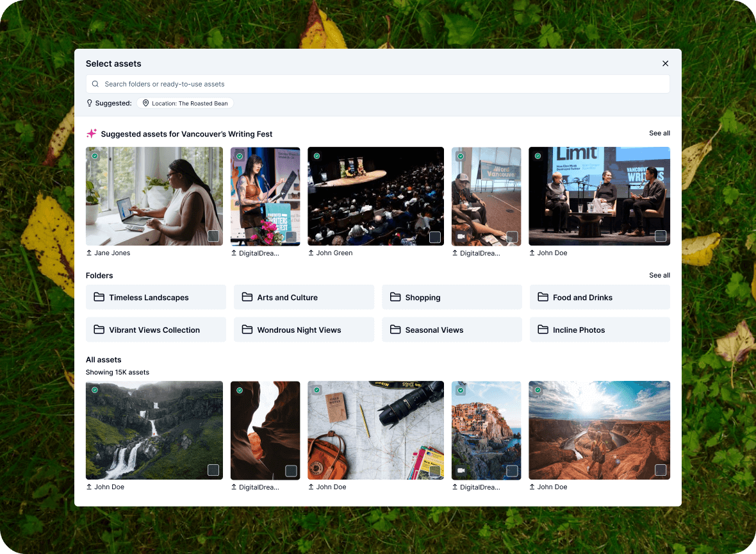Click the folder icon for Timeless Landscapes

tap(99, 298)
